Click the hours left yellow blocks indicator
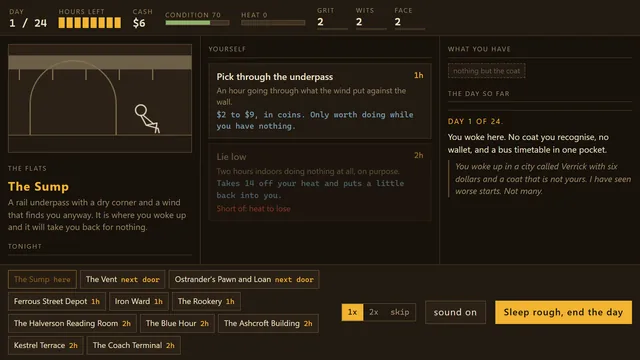The height and width of the screenshot is (360, 640). click(x=89, y=23)
